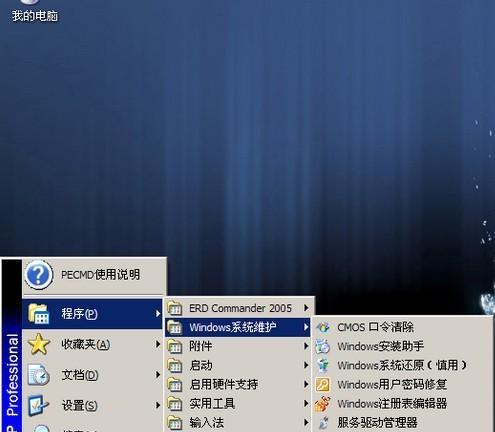
Task: Click the 服务驱动管理器 icon
Action: pos(323,423)
